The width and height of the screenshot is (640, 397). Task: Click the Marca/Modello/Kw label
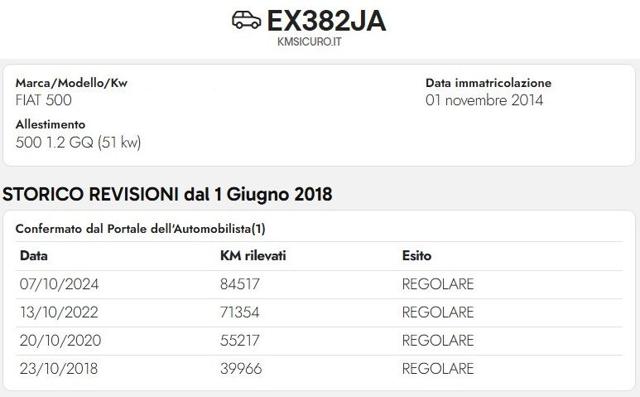[x=71, y=83]
